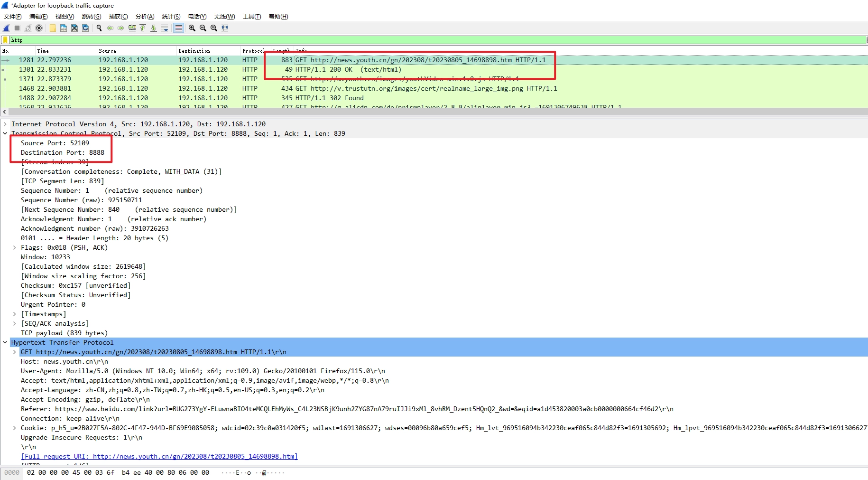Expand the Internet Protocol Version 4 section

point(5,124)
